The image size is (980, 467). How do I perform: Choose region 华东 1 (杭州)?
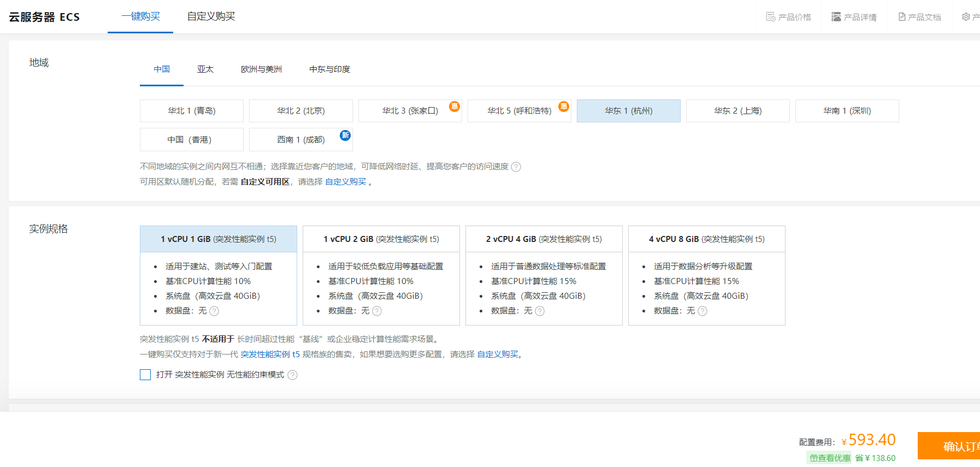(x=629, y=111)
